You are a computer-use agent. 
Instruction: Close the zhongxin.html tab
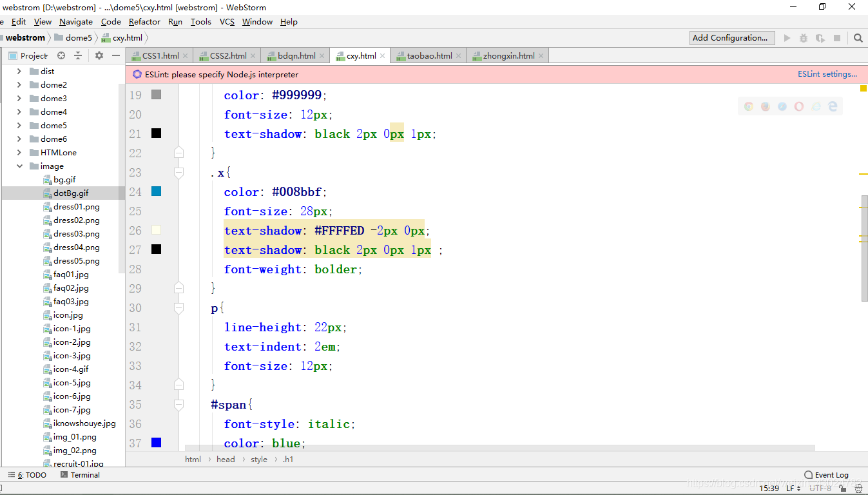pyautogui.click(x=541, y=56)
